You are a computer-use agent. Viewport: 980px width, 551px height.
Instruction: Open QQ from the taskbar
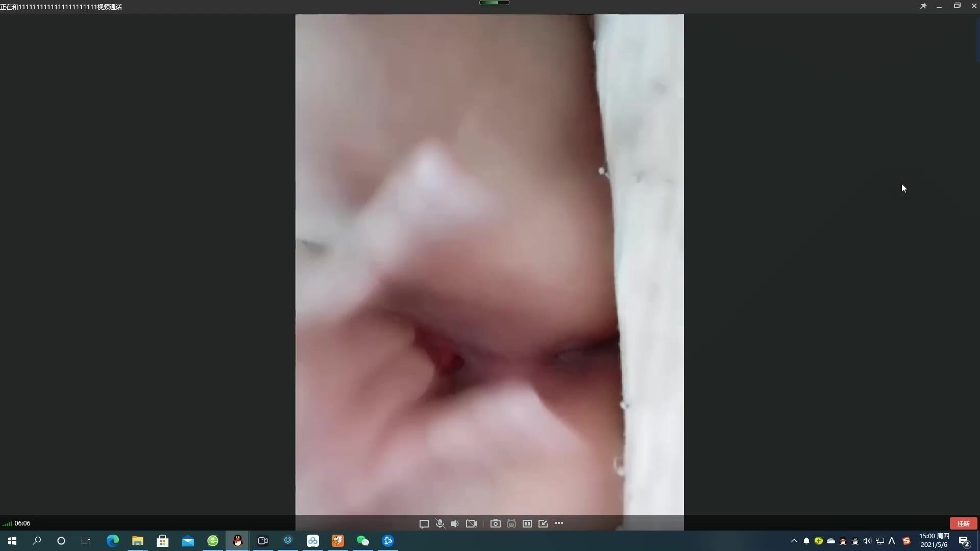point(237,541)
